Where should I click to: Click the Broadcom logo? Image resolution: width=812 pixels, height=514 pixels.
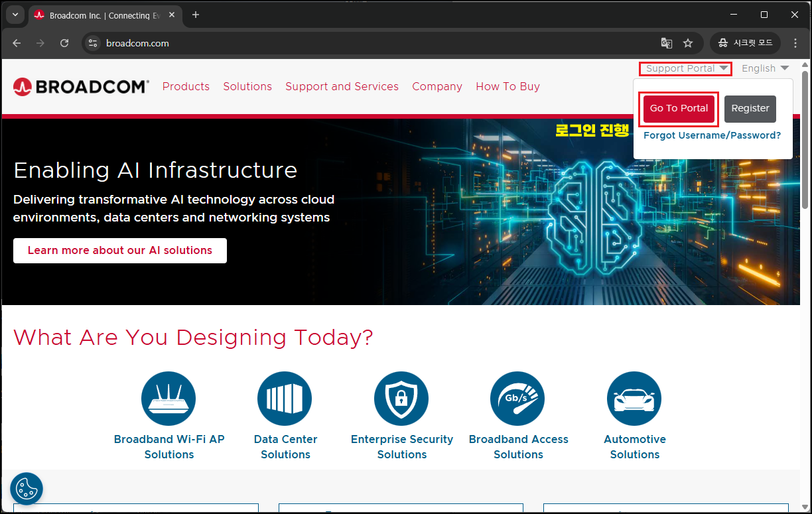(81, 87)
